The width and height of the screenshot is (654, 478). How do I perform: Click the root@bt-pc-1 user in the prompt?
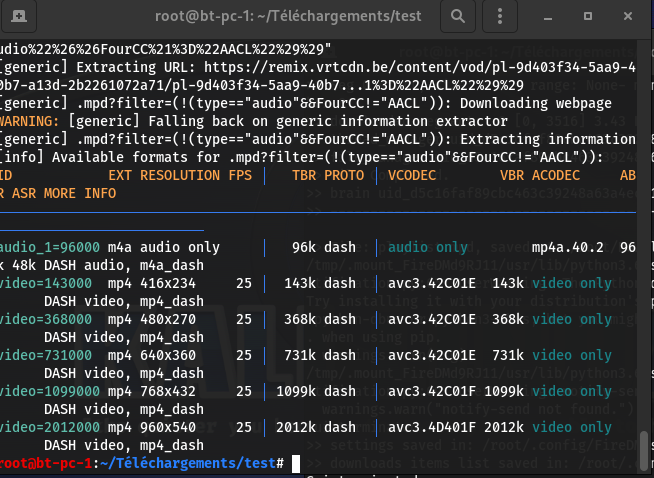click(46, 463)
